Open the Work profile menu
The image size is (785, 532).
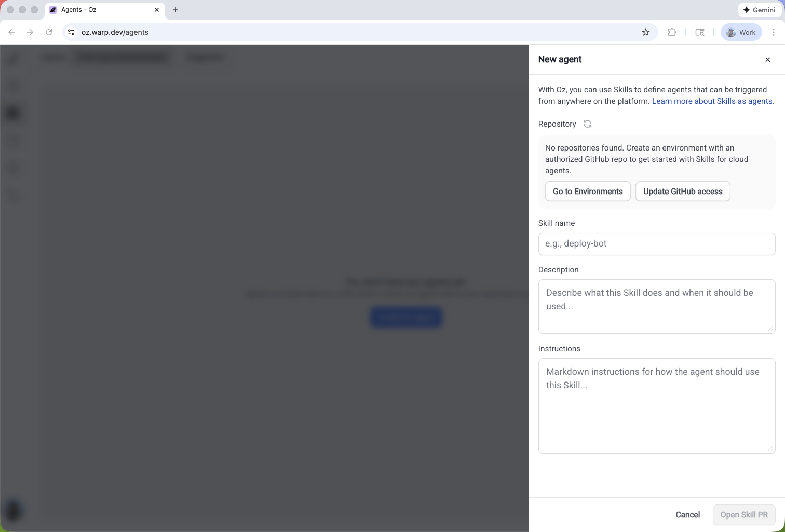point(741,32)
